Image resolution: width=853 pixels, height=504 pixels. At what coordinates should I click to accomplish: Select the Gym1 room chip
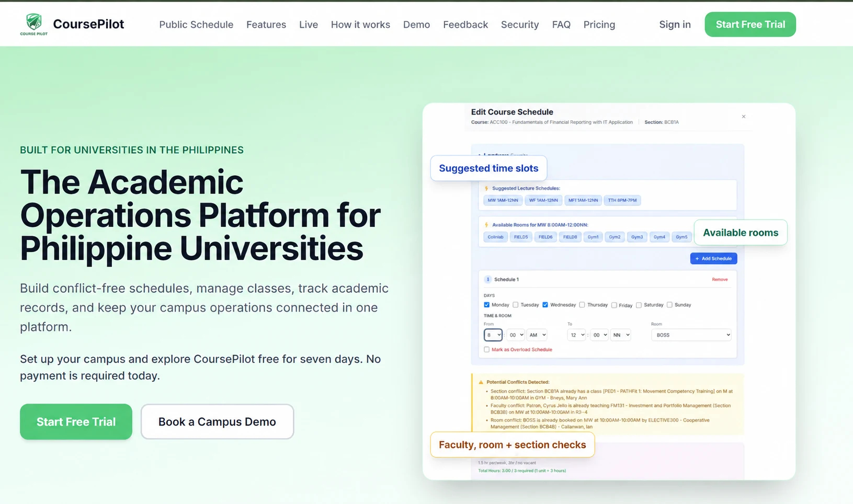[593, 237]
